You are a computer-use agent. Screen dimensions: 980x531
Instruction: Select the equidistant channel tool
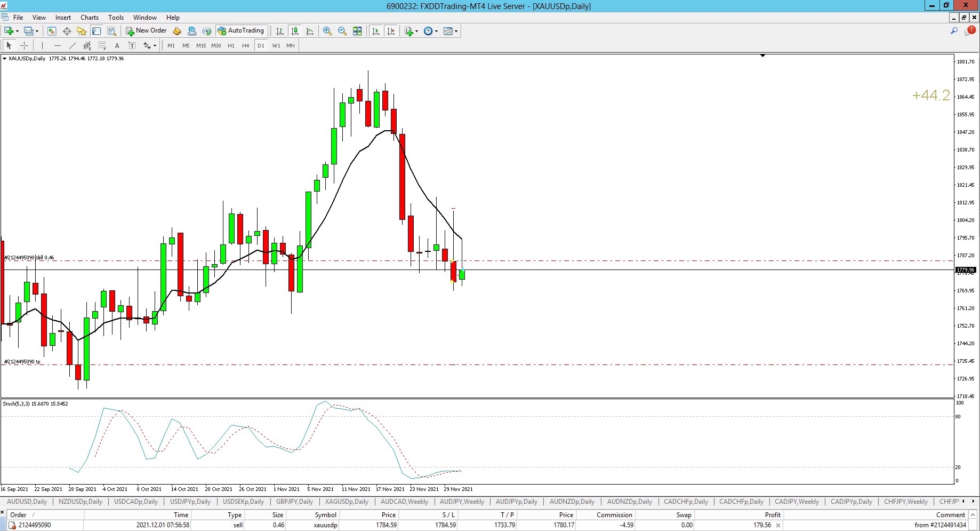pos(87,45)
